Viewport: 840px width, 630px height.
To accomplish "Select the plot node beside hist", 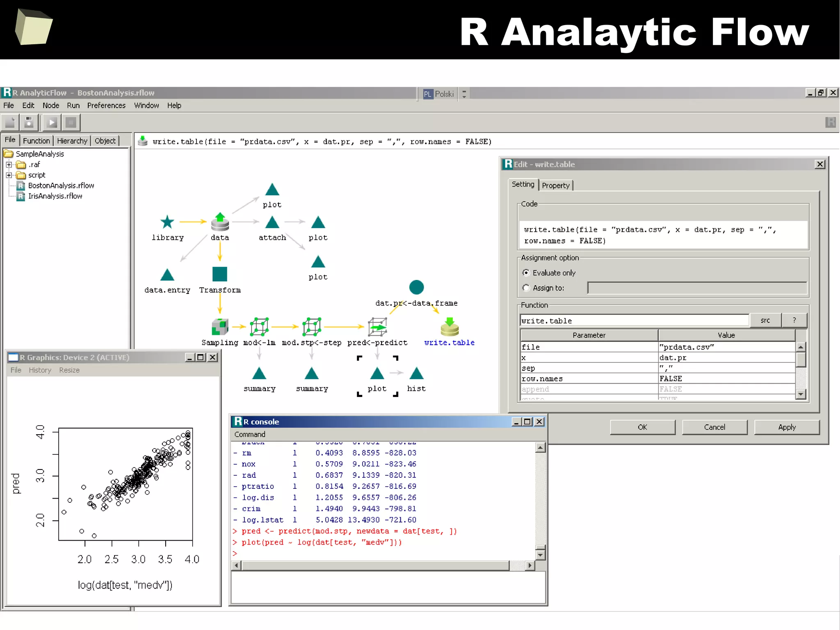I will (377, 373).
